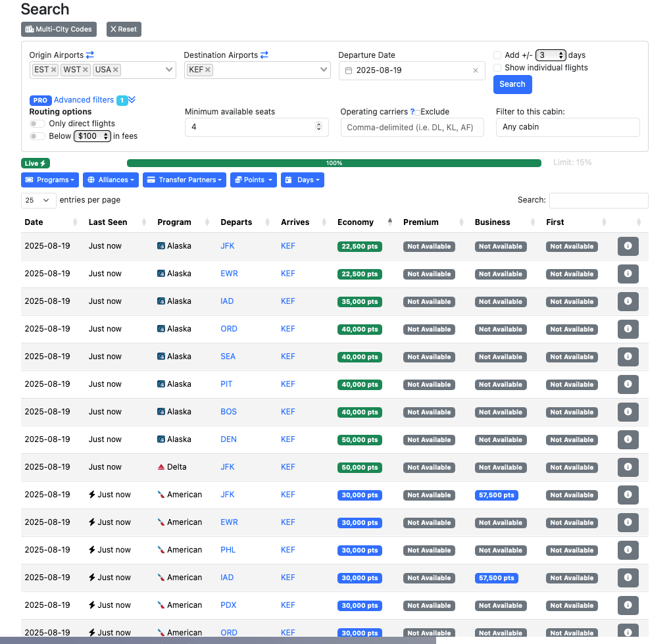This screenshot has height=644, width=671.
Task: Enable the Add +/- days checkbox
Action: tap(497, 55)
